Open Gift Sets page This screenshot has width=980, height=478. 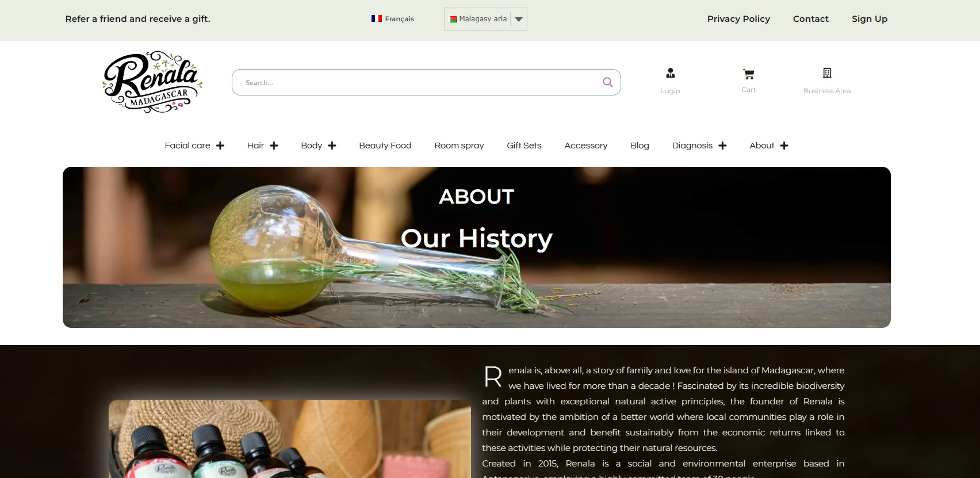(x=524, y=146)
